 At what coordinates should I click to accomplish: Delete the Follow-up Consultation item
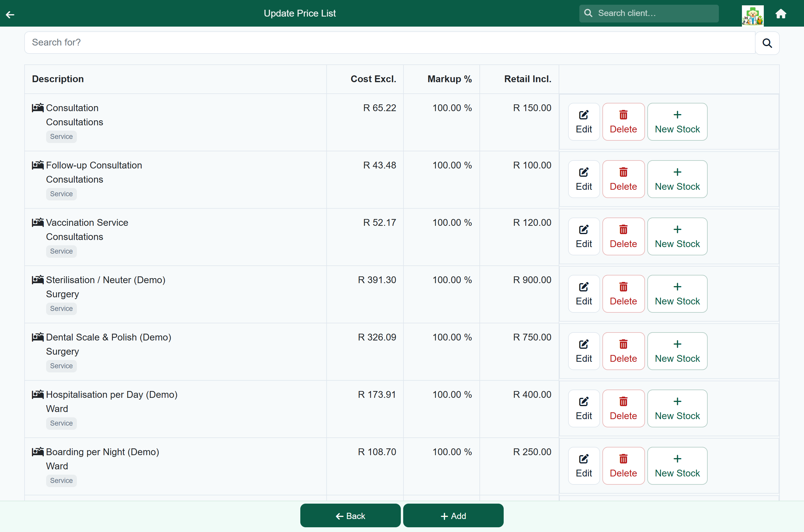[623, 179]
